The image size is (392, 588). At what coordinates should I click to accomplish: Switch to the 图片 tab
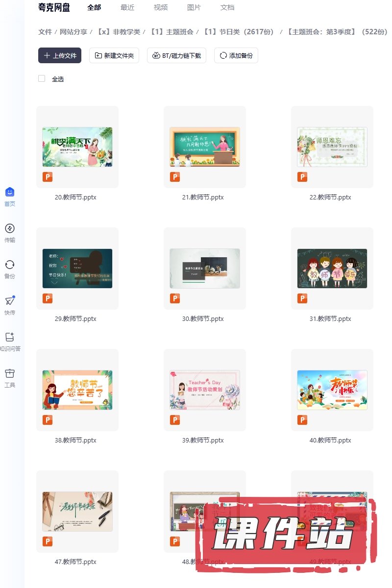click(x=194, y=7)
